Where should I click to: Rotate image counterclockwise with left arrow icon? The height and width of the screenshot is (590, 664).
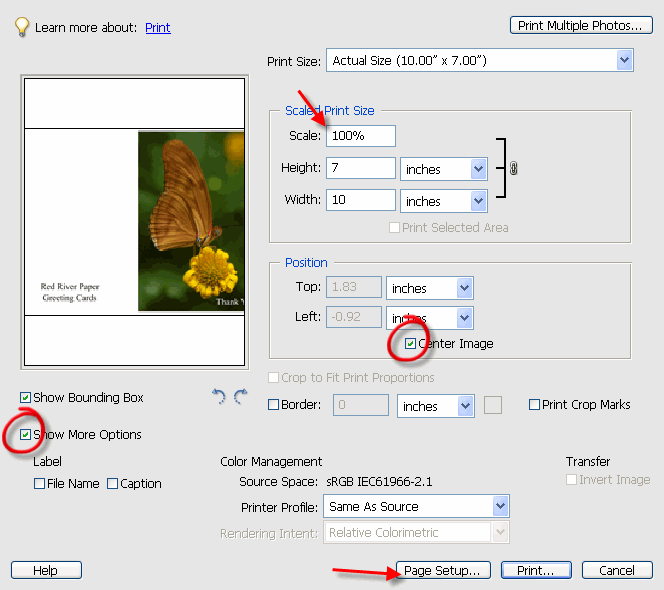click(219, 397)
